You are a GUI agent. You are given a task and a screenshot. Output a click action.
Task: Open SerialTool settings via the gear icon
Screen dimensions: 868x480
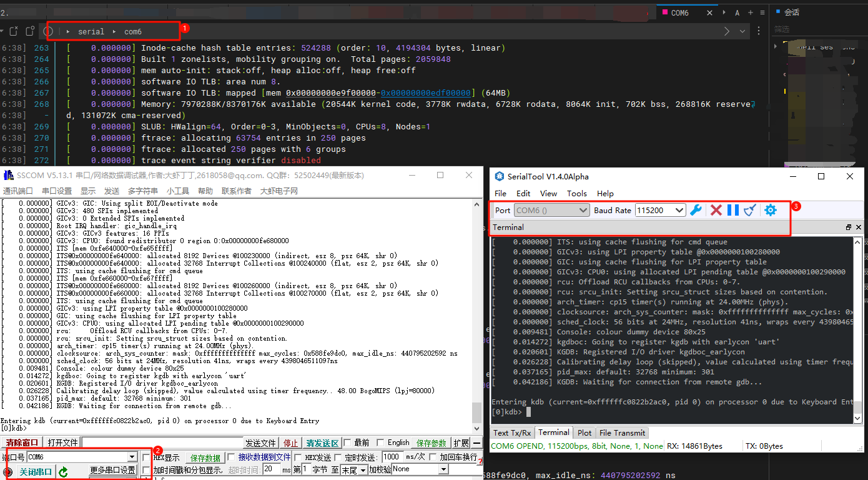(x=771, y=210)
